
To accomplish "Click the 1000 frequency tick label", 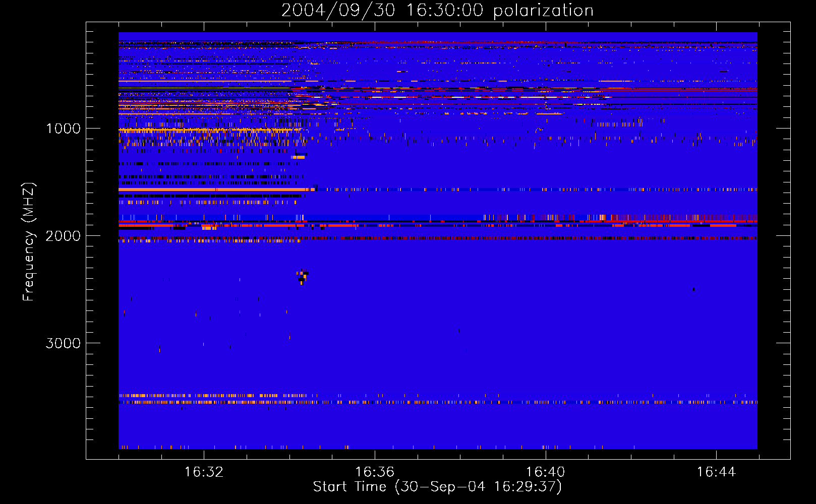I will pos(64,129).
